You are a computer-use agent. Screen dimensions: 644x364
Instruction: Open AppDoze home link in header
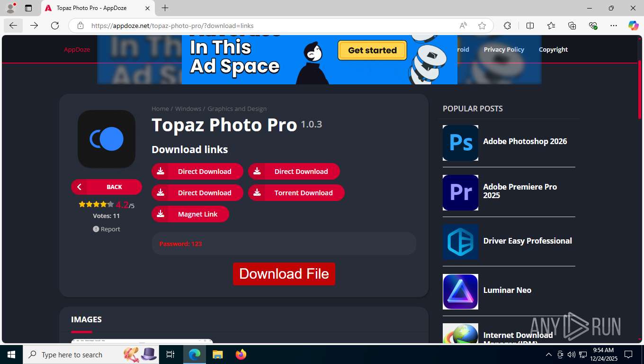point(77,49)
